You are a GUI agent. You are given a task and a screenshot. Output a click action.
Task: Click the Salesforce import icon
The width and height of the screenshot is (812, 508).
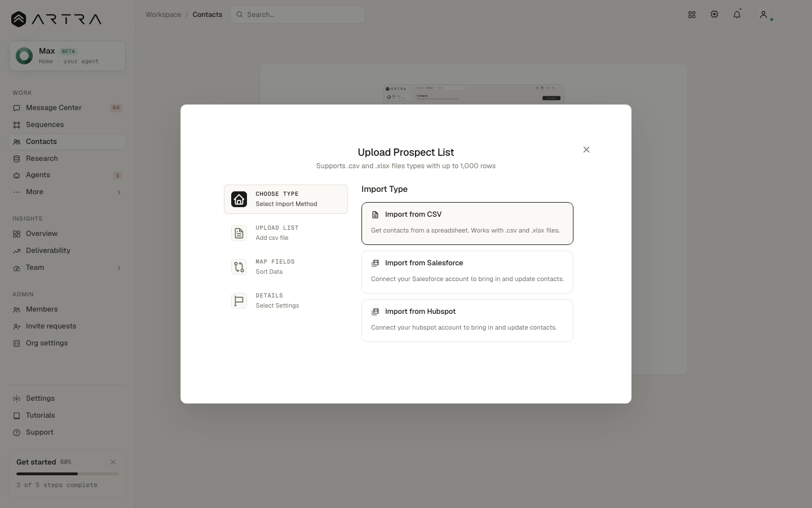point(375,264)
